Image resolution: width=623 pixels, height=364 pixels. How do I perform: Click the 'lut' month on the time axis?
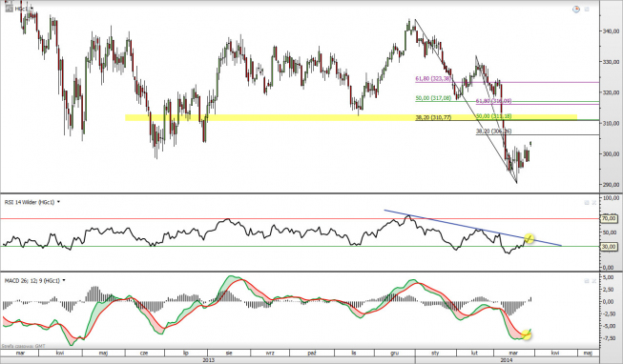pos(475,353)
